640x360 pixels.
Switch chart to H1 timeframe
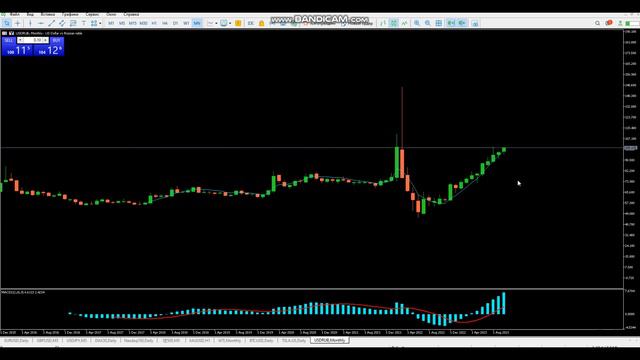[x=154, y=23]
